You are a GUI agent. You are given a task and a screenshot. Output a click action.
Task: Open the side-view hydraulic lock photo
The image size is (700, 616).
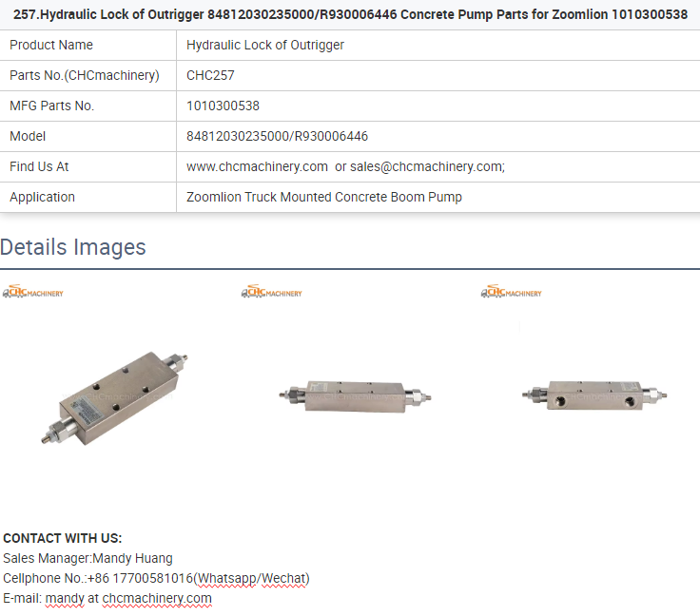pos(356,396)
